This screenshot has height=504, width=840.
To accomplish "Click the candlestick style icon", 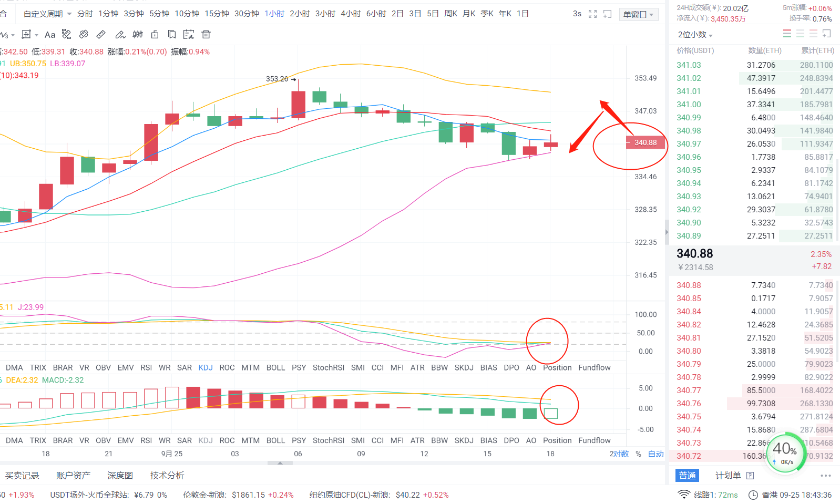I will pos(138,35).
